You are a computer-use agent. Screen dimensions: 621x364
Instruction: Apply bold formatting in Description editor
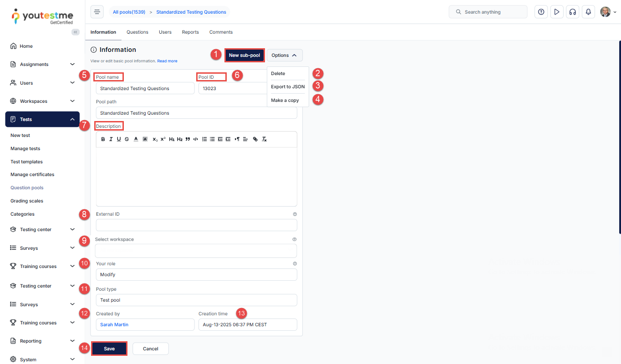(x=103, y=139)
